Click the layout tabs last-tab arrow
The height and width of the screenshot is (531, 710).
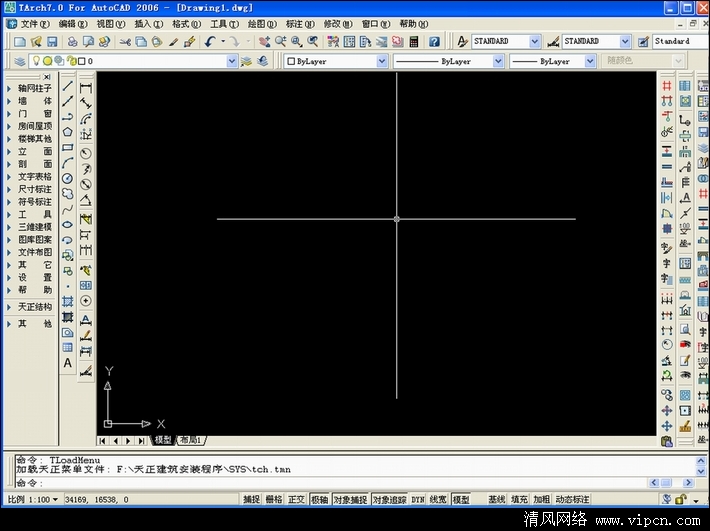point(142,440)
